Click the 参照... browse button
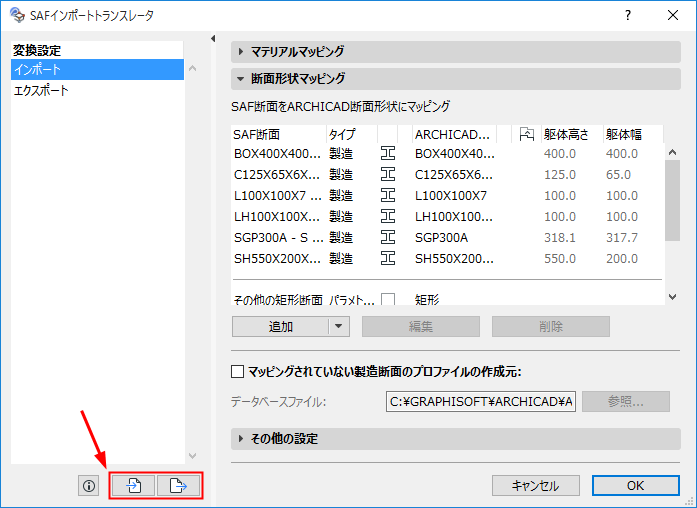This screenshot has width=697, height=508. (626, 402)
